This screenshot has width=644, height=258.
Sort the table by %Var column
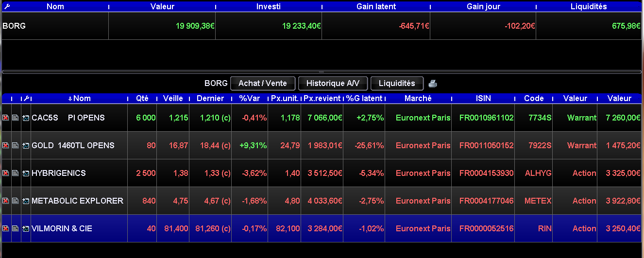click(x=250, y=98)
